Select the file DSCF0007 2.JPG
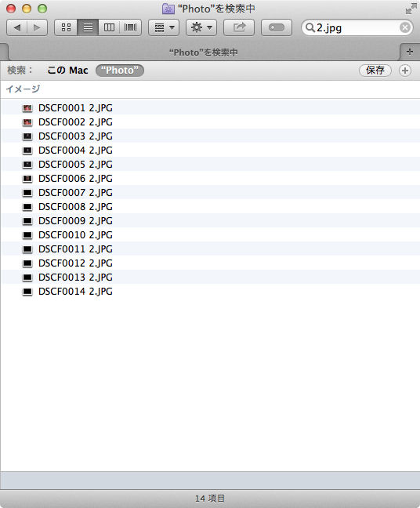The height and width of the screenshot is (508, 420). click(210, 192)
